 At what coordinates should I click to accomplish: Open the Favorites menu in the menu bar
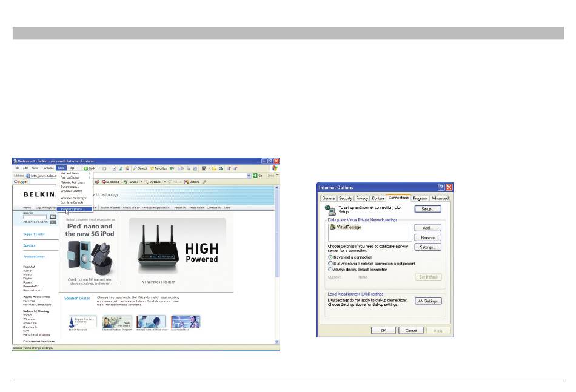tap(47, 168)
